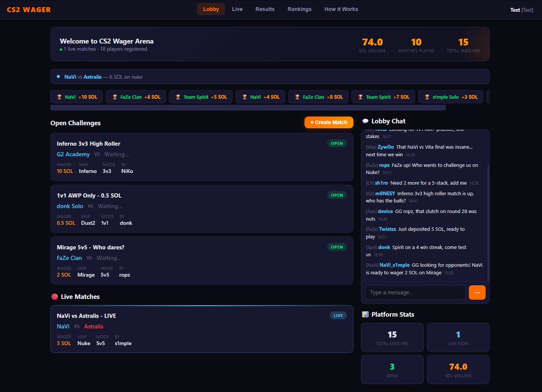
Task: Open How it Works page
Action: (341, 9)
